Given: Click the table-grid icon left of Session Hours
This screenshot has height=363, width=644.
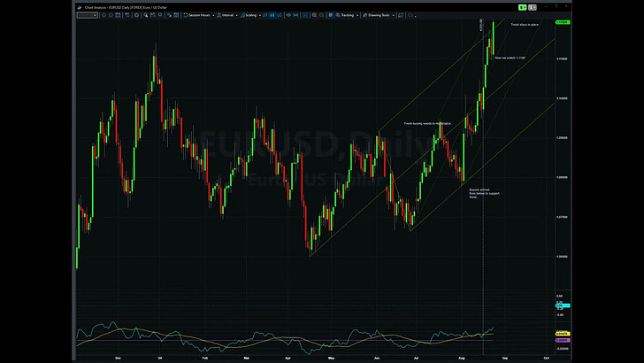Looking at the screenshot, I should tap(176, 15).
